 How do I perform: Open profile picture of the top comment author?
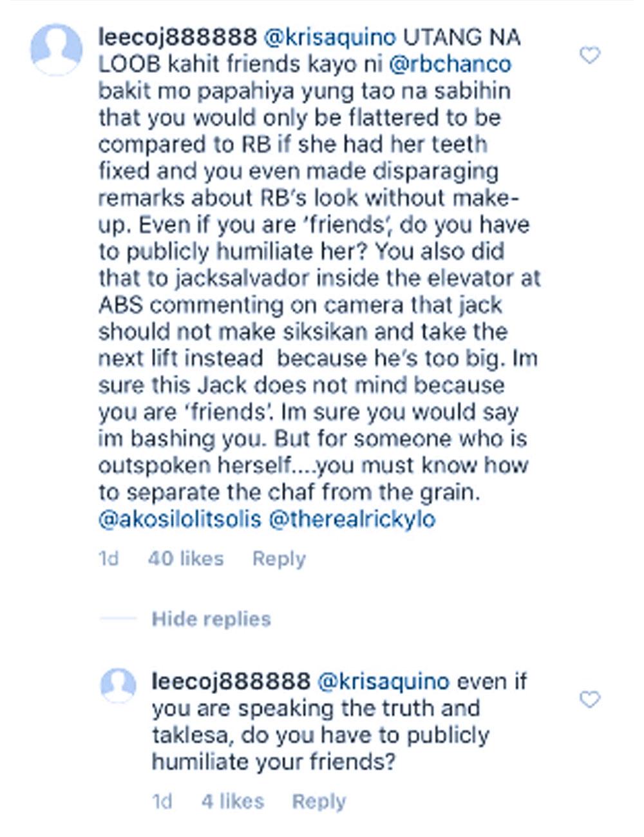pos(56,50)
